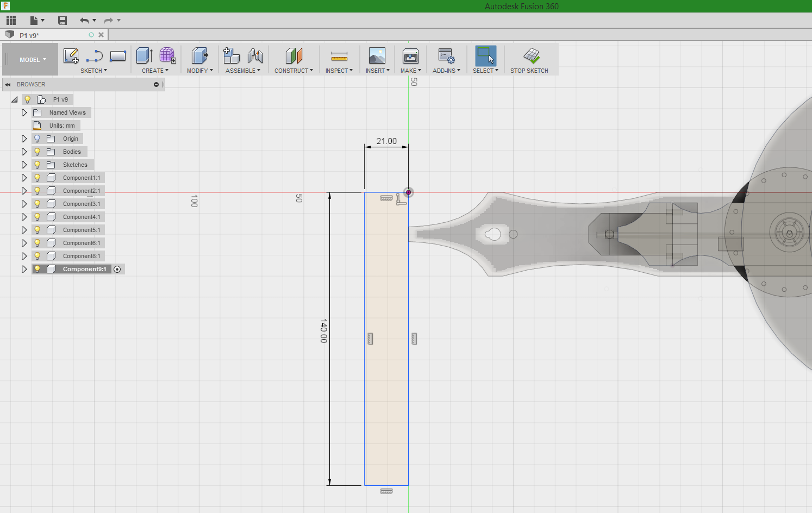The width and height of the screenshot is (812, 513).
Task: Expand Component9:1 tree node
Action: (x=24, y=269)
